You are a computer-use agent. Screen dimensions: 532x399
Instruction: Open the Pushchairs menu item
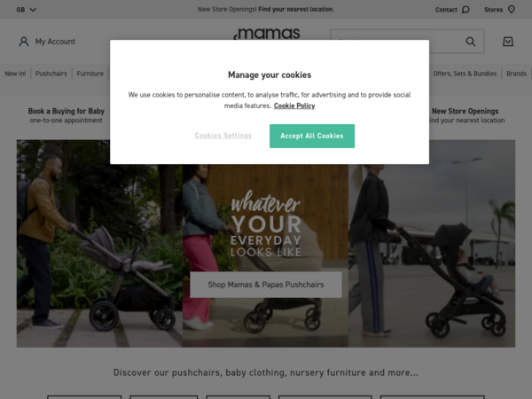[x=51, y=74]
